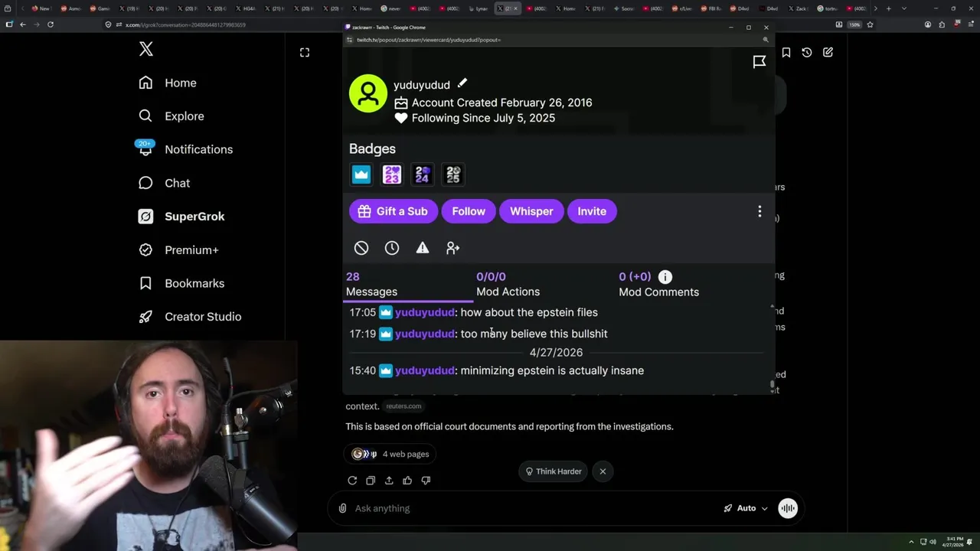
Task: Click the yuduyudud green avatar
Action: tap(368, 93)
